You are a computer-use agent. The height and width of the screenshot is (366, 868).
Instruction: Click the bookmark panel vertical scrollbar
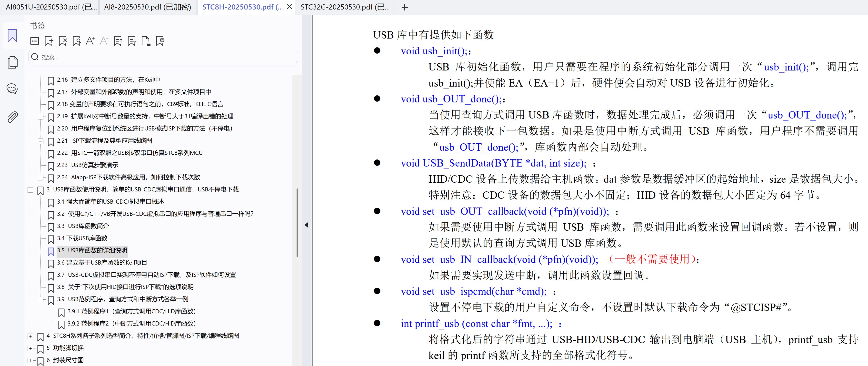(x=297, y=222)
